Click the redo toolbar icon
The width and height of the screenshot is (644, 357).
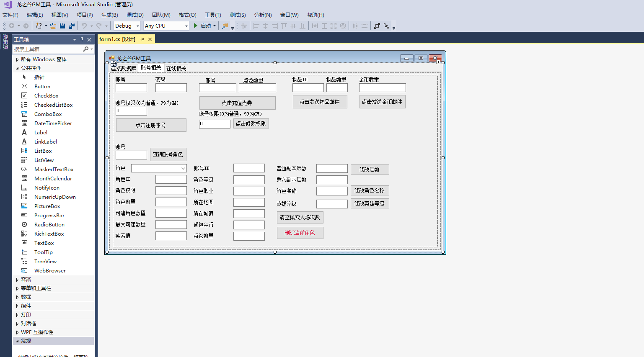[x=99, y=26]
